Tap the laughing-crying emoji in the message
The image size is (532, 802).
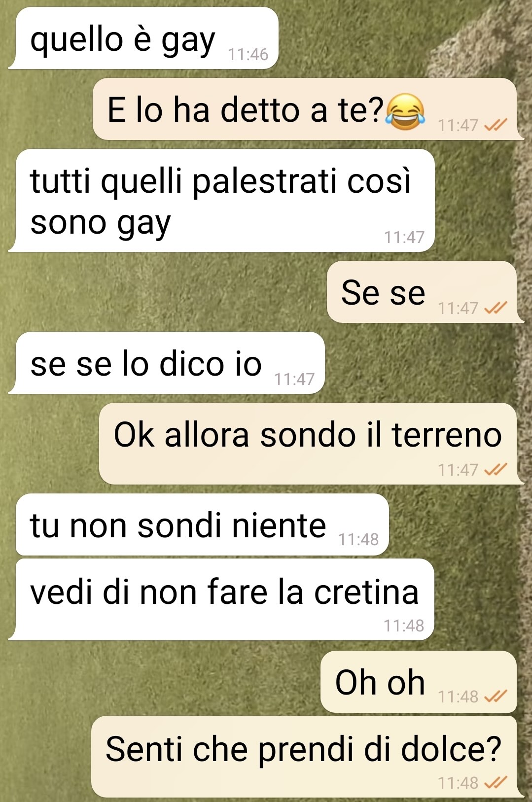(405, 111)
